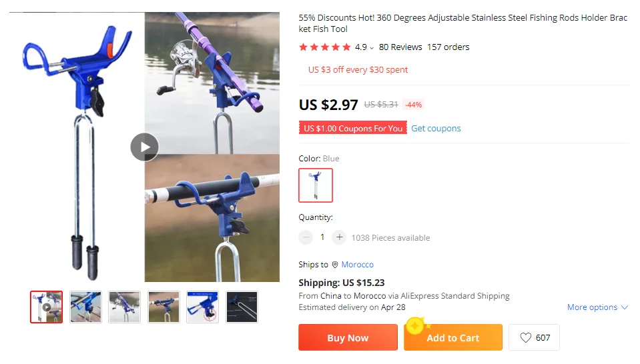The width and height of the screenshot is (640, 364).
Task: Select the fifth thumbnail with red circle
Action: pyautogui.click(x=202, y=307)
